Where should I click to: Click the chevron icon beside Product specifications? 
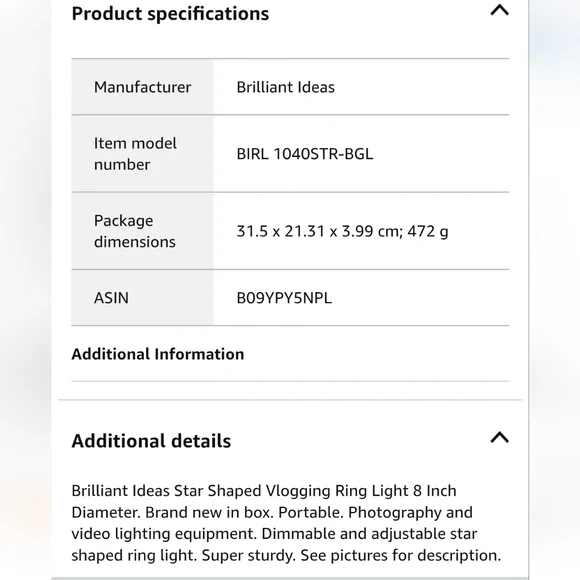(x=499, y=10)
